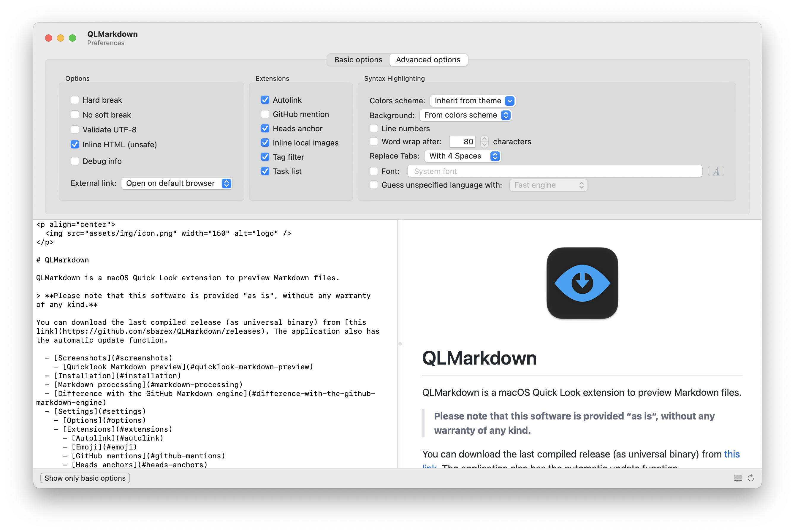
Task: Click the pane splitter handle dot
Action: [x=400, y=344]
